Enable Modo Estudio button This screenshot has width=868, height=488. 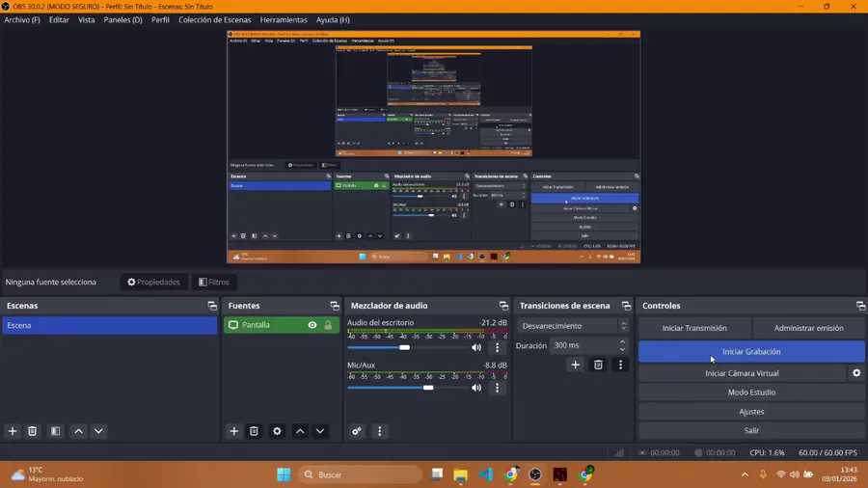coord(751,393)
